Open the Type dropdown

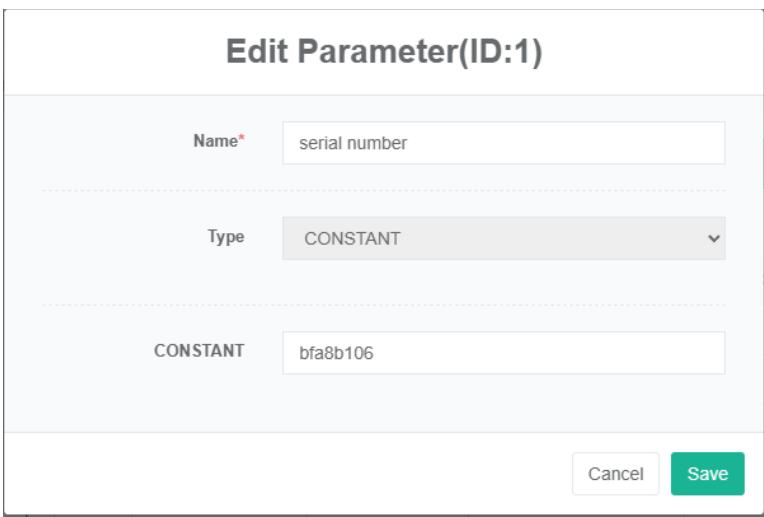pos(503,238)
